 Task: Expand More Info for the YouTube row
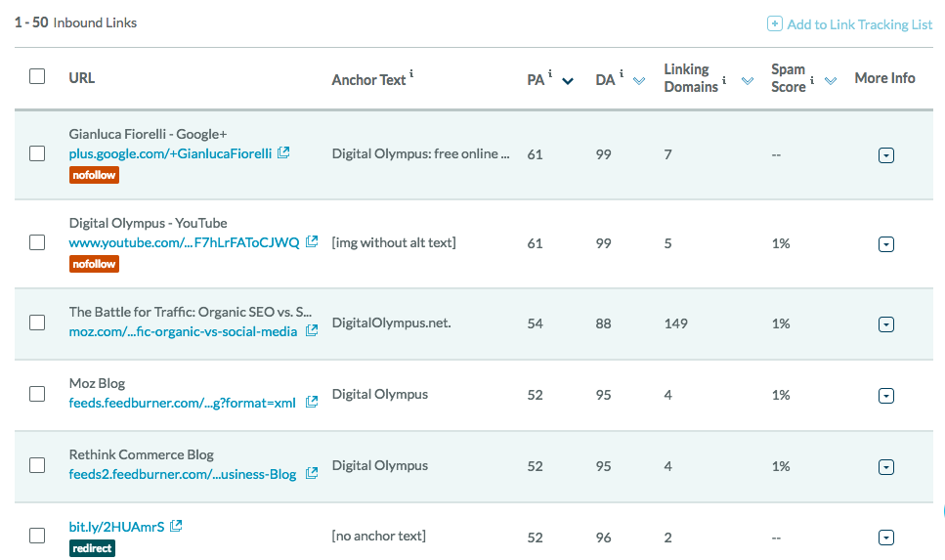tap(886, 244)
